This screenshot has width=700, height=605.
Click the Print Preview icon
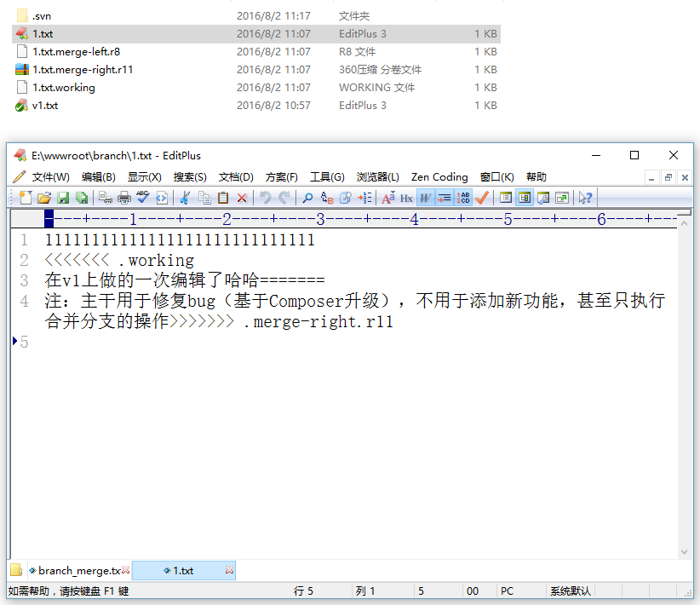click(x=106, y=198)
